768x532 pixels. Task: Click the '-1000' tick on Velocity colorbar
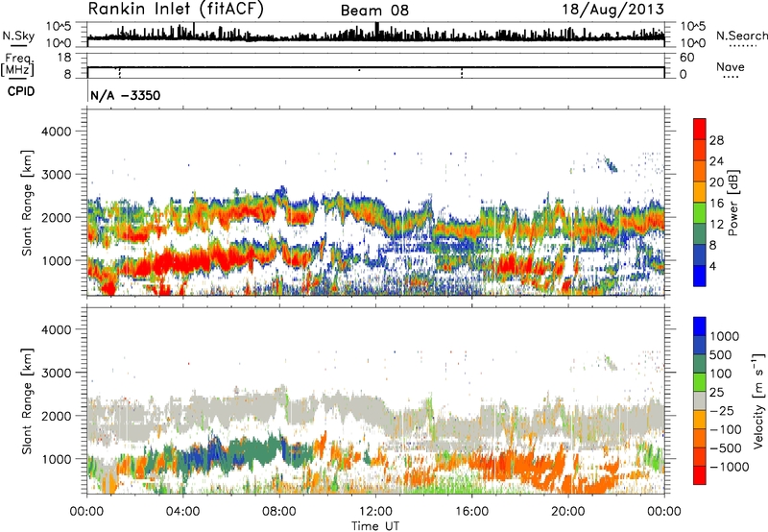pyautogui.click(x=729, y=467)
